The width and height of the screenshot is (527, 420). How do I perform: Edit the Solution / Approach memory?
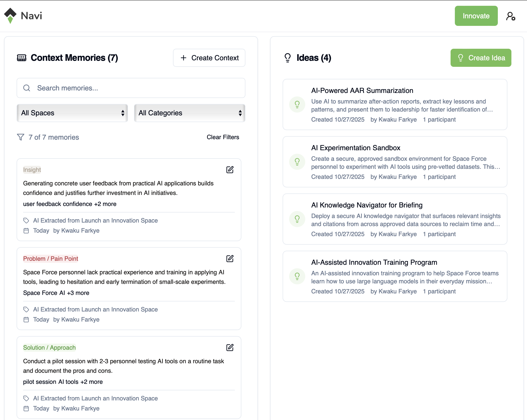[230, 348]
